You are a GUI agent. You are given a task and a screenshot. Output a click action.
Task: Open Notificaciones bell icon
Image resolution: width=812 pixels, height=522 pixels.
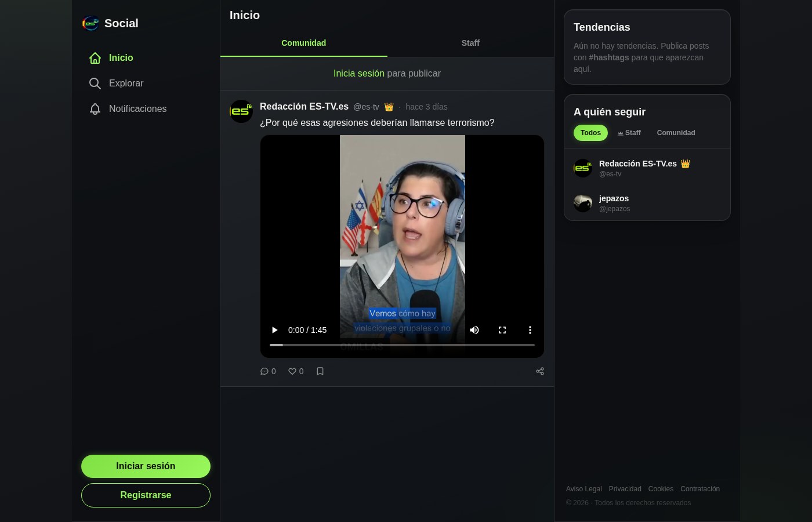(x=95, y=109)
